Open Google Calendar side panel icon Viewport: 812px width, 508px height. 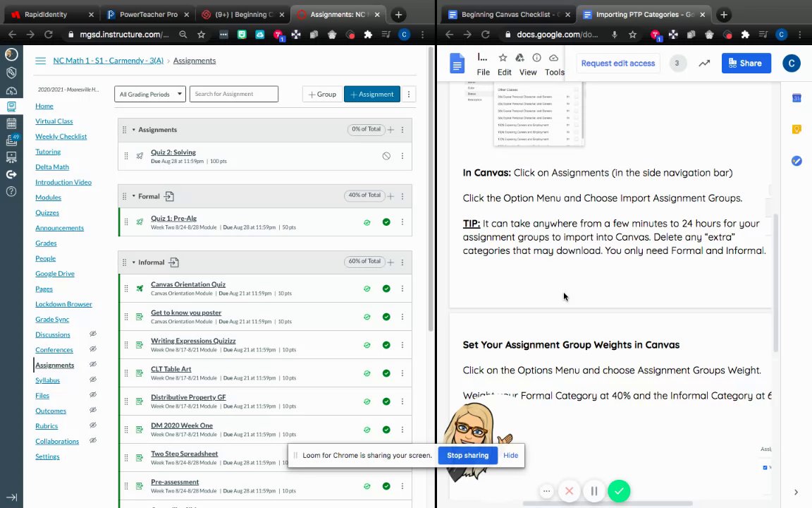click(796, 98)
